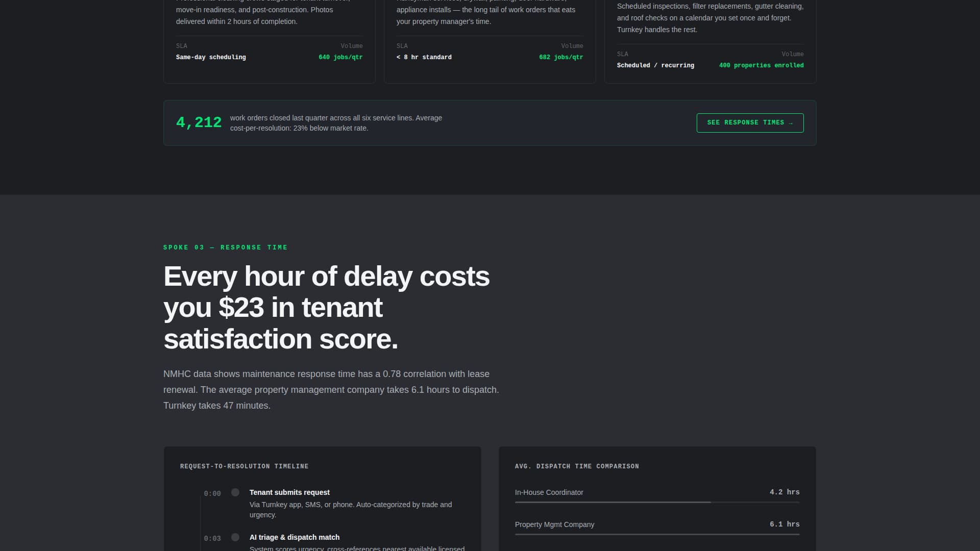This screenshot has width=980, height=551.
Task: Click the 'In-House Coordinator' label
Action: [x=549, y=492]
